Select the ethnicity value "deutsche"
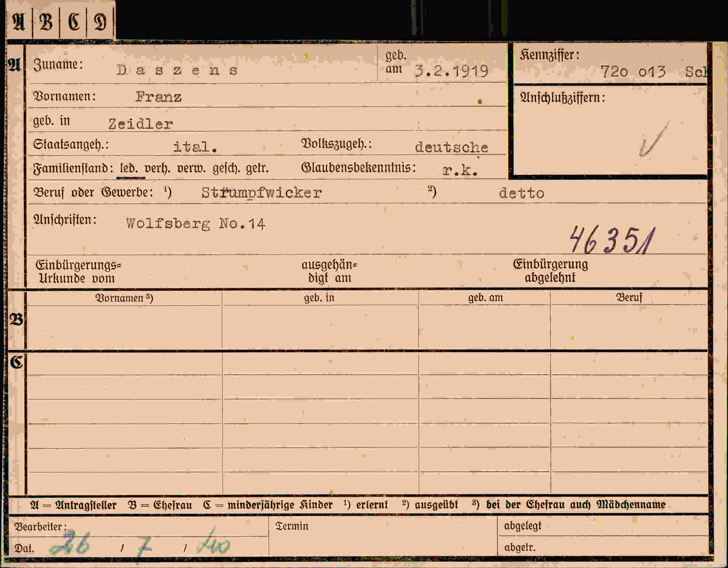Viewport: 728px width, 568px height. pos(452,147)
